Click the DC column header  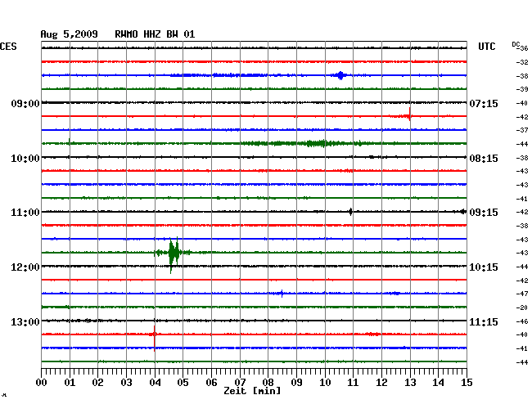(516, 44)
